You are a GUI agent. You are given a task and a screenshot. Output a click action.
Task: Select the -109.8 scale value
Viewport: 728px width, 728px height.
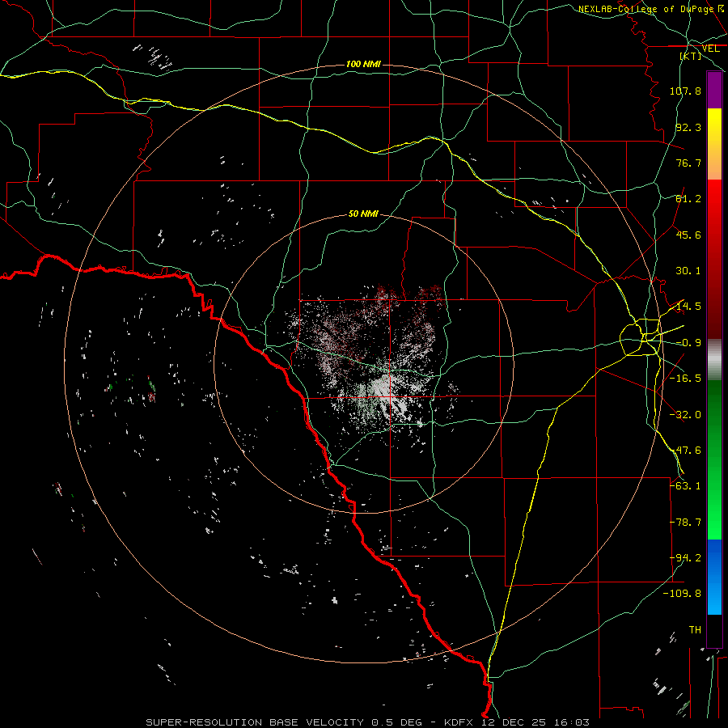coord(683,594)
